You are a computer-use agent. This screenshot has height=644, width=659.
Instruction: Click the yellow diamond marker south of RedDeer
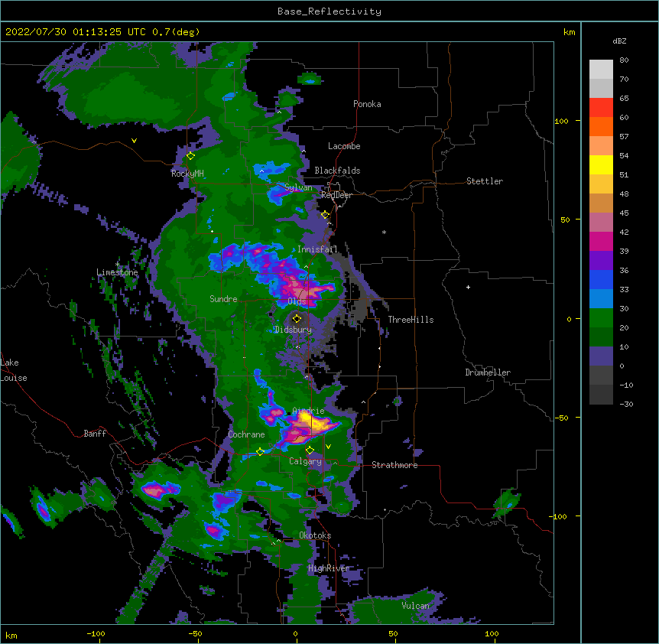click(325, 215)
